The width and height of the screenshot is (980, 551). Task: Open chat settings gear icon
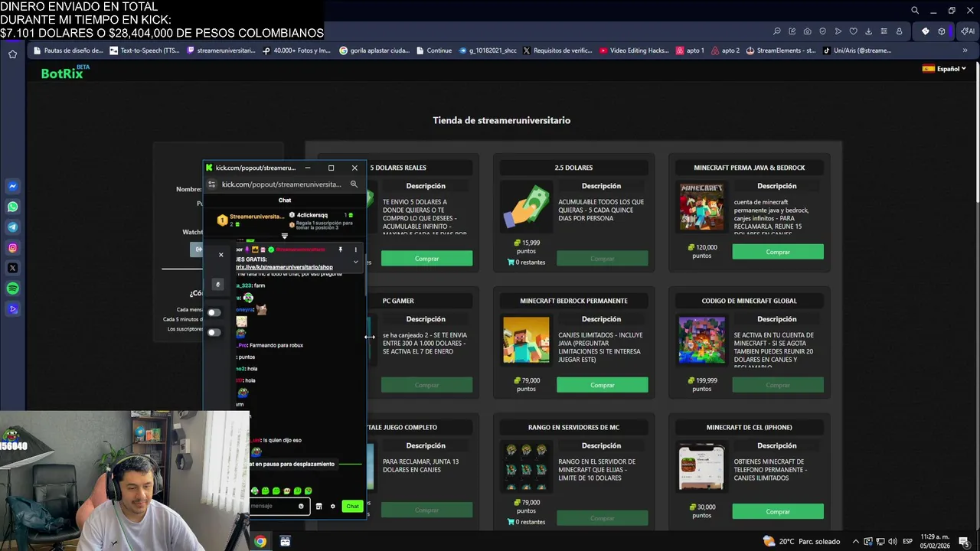[332, 506]
